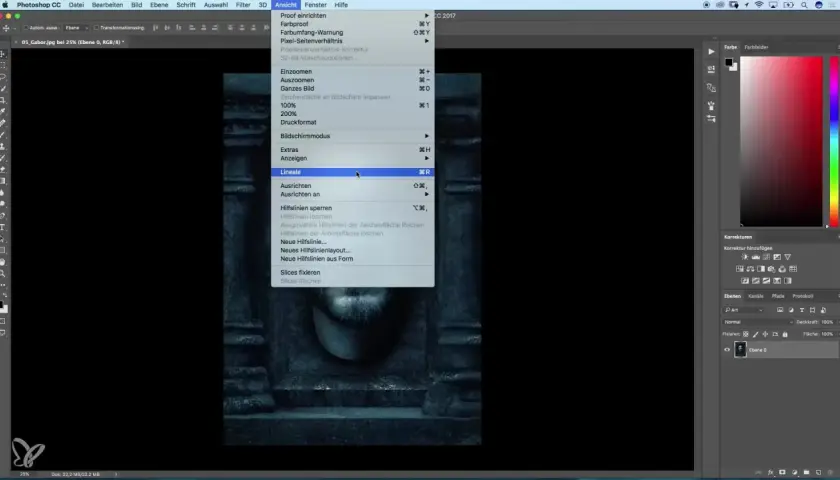The height and width of the screenshot is (480, 840).
Task: Click the play actions panel icon
Action: pyautogui.click(x=711, y=52)
